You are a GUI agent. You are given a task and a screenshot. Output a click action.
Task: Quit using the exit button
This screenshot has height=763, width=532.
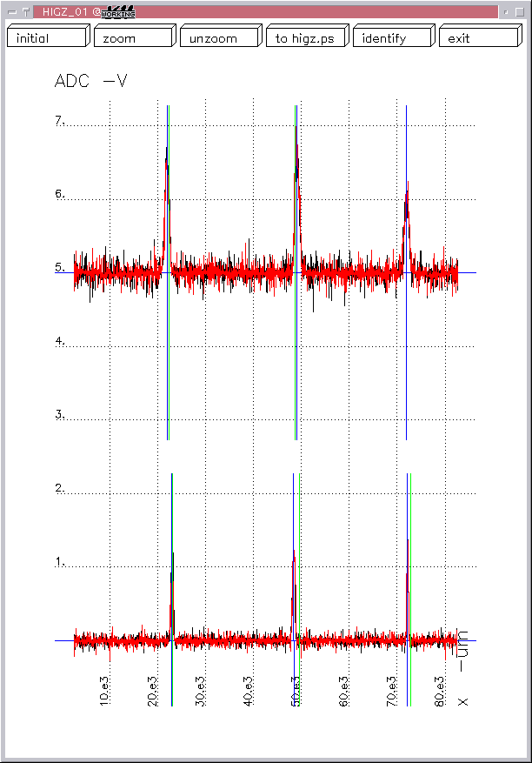coord(481,36)
